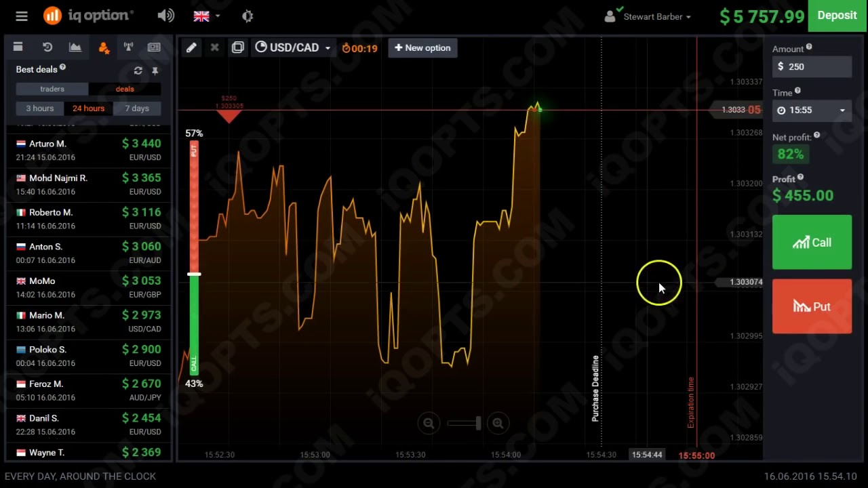Image resolution: width=868 pixels, height=488 pixels.
Task: Switch to the deals tab
Action: click(125, 89)
